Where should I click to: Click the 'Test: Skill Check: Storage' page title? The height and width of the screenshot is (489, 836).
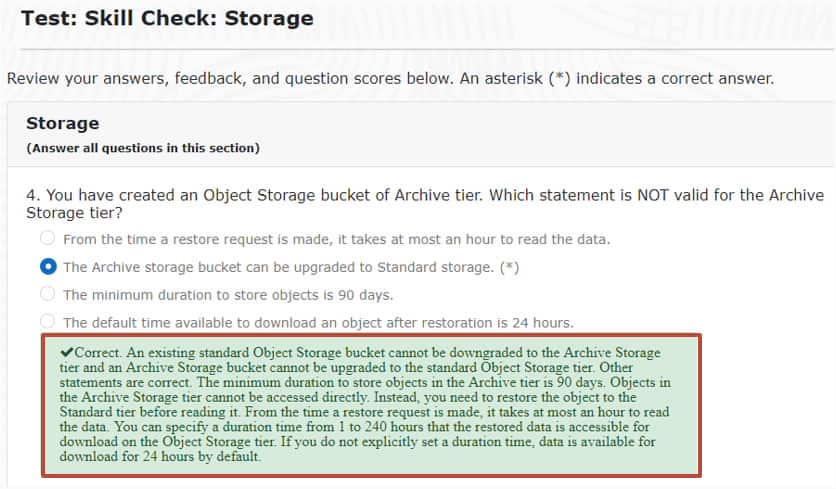[167, 18]
